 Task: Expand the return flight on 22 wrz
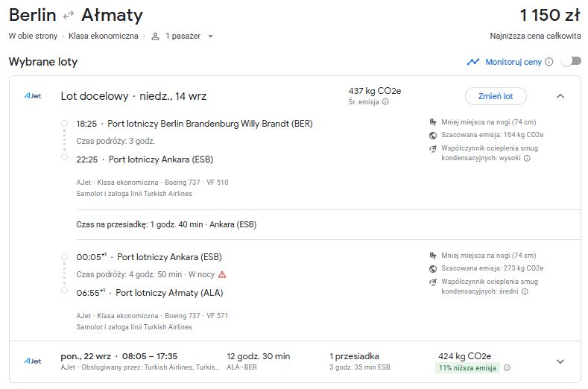tap(560, 361)
